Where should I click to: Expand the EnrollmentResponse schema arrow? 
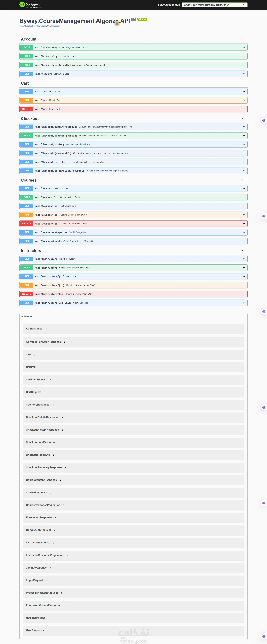tap(55, 518)
